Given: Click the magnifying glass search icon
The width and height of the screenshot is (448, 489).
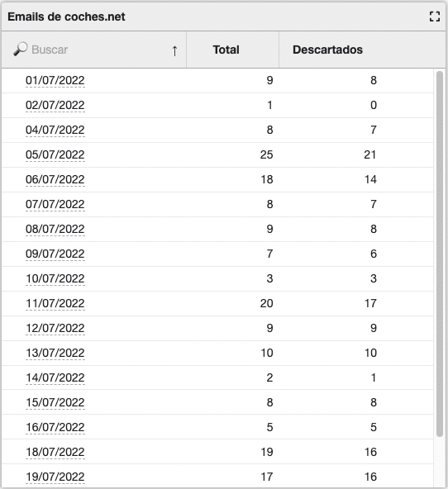Looking at the screenshot, I should tap(21, 50).
